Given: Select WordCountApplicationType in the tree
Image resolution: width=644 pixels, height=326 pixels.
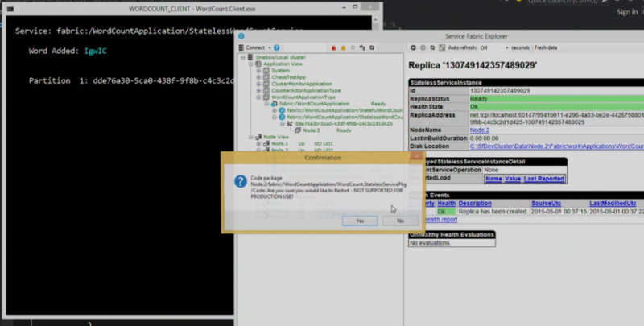Looking at the screenshot, I should pyautogui.click(x=303, y=97).
